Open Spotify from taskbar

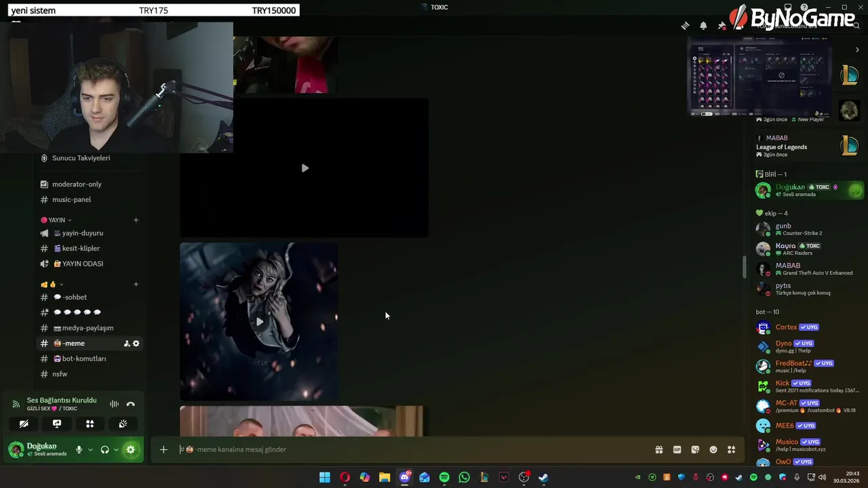coord(444,477)
